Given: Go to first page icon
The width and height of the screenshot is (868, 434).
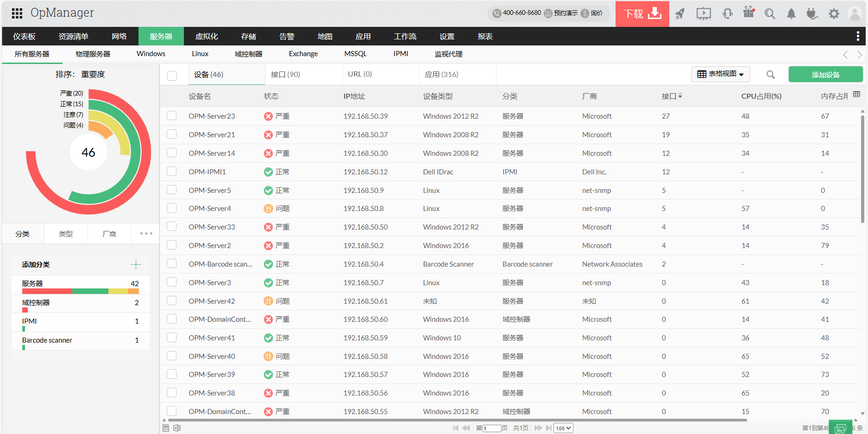Looking at the screenshot, I should [x=456, y=428].
